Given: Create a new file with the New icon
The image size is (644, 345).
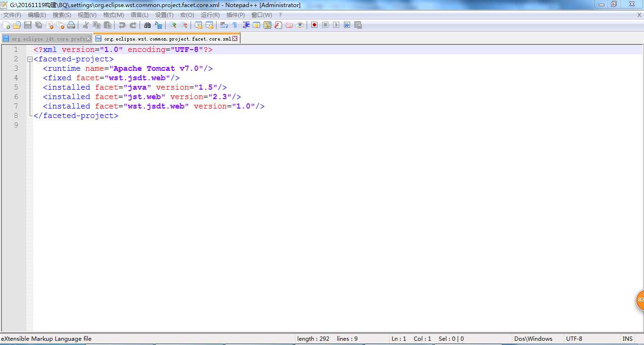Looking at the screenshot, I should (x=6, y=25).
